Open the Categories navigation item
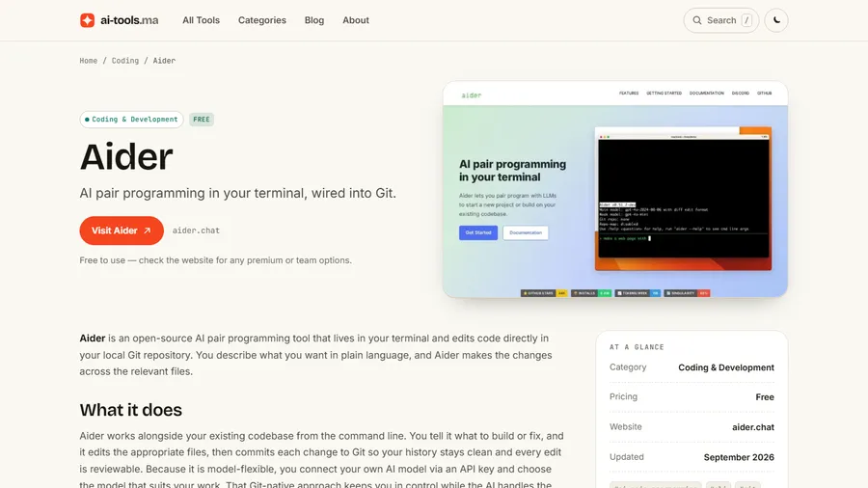 pyautogui.click(x=261, y=20)
